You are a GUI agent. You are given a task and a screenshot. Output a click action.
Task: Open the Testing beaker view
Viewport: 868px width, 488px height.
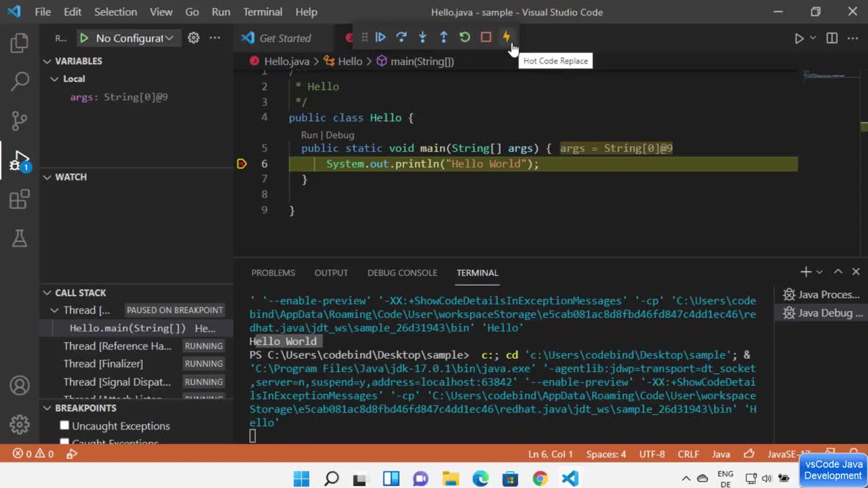[x=19, y=238]
